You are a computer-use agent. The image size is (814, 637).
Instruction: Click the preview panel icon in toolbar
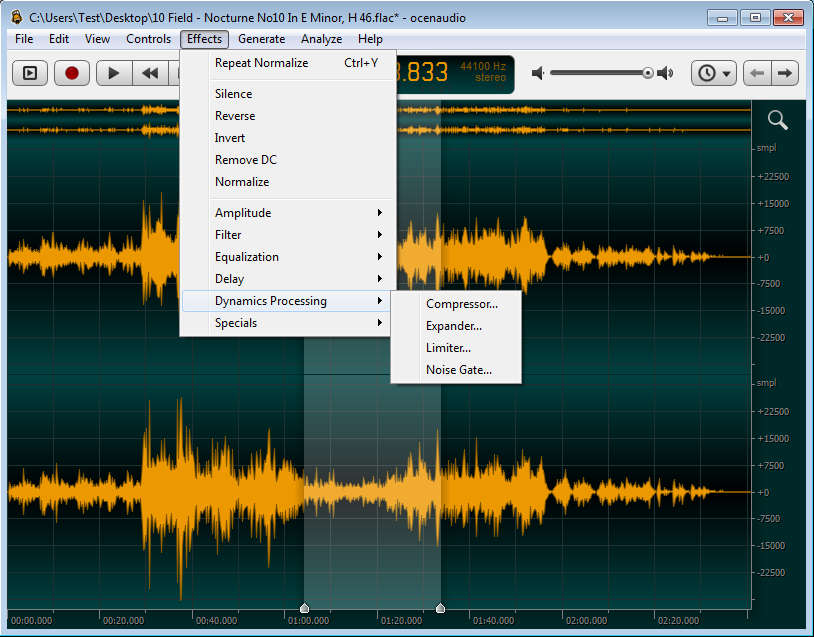[30, 73]
